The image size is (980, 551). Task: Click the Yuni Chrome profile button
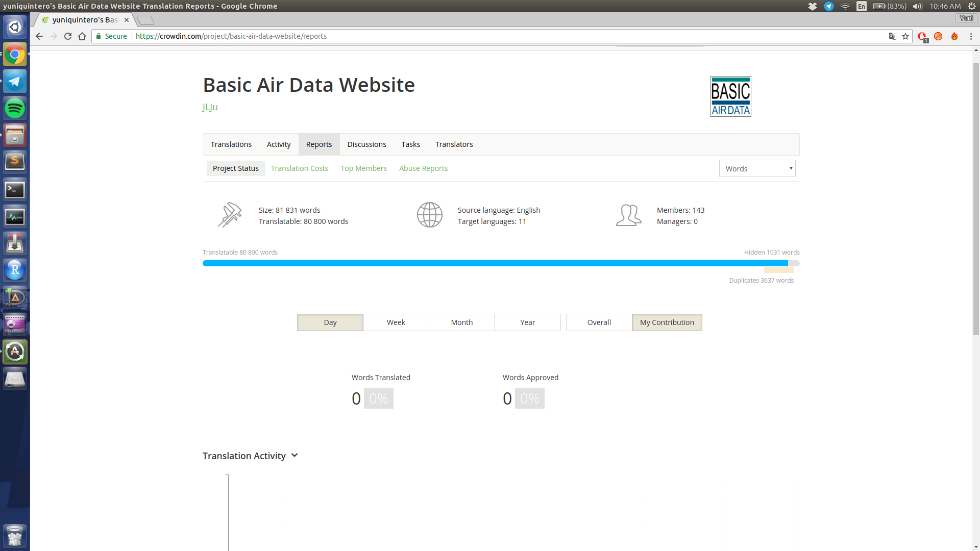[x=966, y=18]
